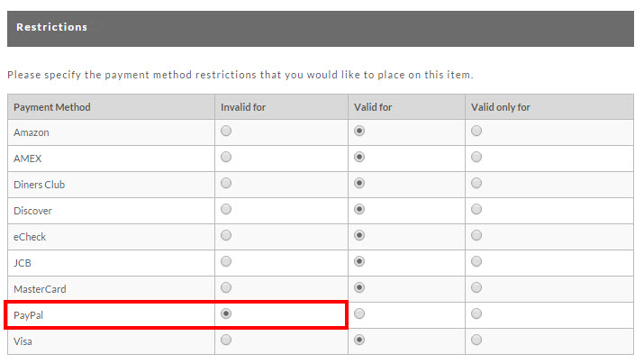Mark Discover as Invalid for
The height and width of the screenshot is (363, 644).
coord(226,209)
